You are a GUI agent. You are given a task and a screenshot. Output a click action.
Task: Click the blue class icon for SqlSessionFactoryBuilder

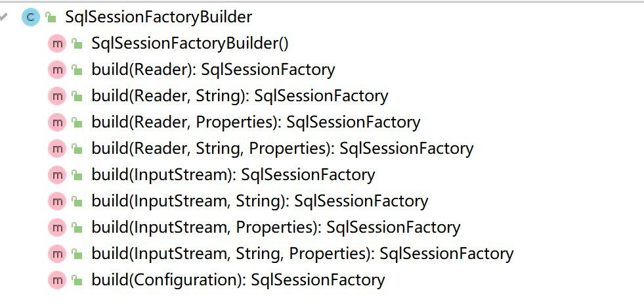31,17
